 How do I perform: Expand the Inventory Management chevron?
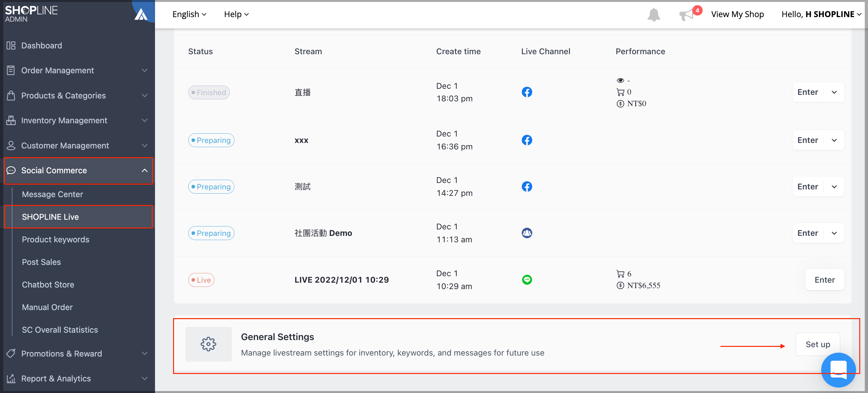tap(145, 120)
